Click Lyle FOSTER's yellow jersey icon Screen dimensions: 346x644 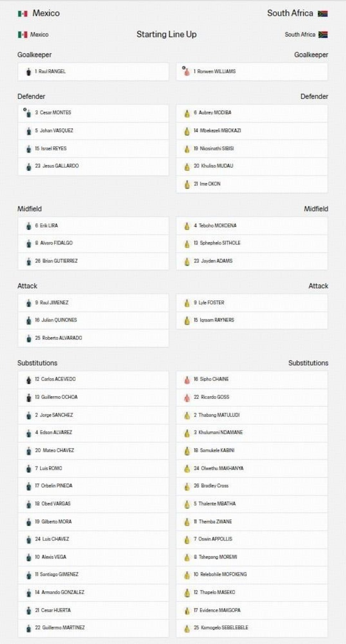coord(187,303)
